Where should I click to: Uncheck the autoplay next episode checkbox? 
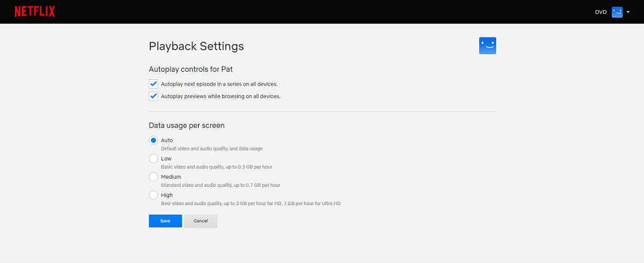pos(153,84)
